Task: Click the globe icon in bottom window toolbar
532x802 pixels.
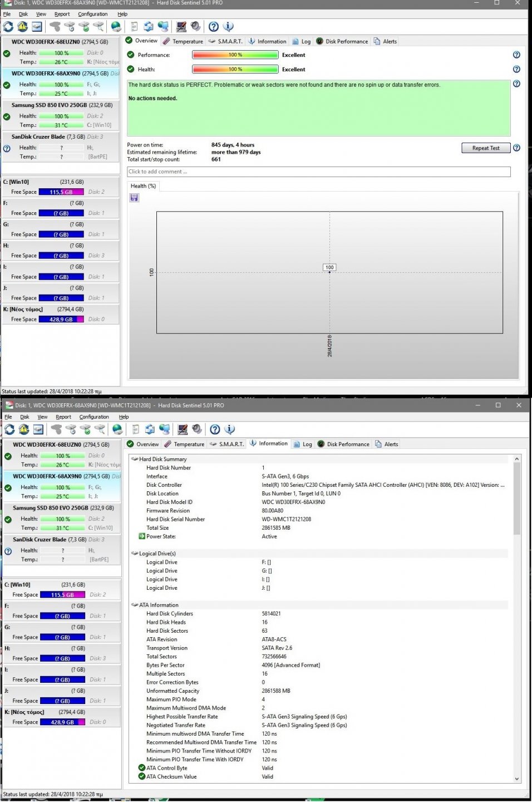Action: coord(117,429)
